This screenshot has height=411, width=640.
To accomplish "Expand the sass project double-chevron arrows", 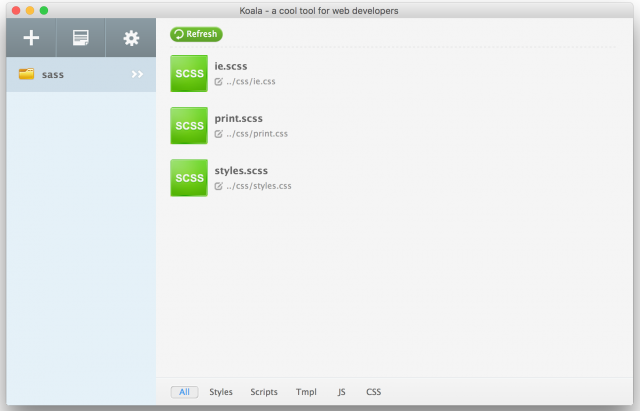I will pyautogui.click(x=137, y=74).
